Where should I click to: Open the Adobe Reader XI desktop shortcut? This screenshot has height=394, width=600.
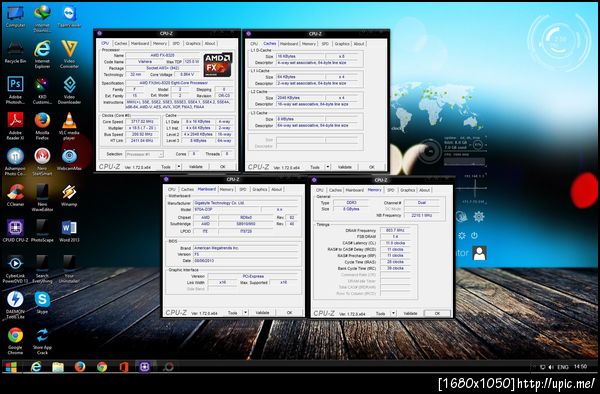coord(15,125)
